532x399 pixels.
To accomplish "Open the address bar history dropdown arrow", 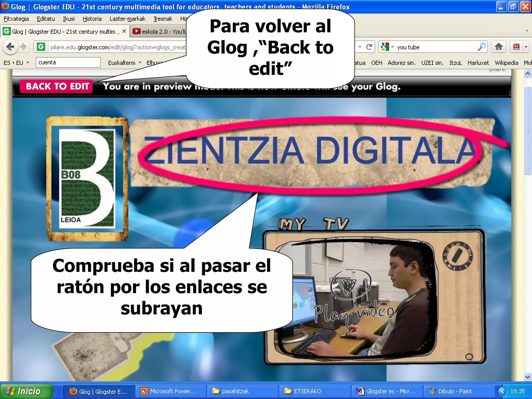I will [360, 47].
